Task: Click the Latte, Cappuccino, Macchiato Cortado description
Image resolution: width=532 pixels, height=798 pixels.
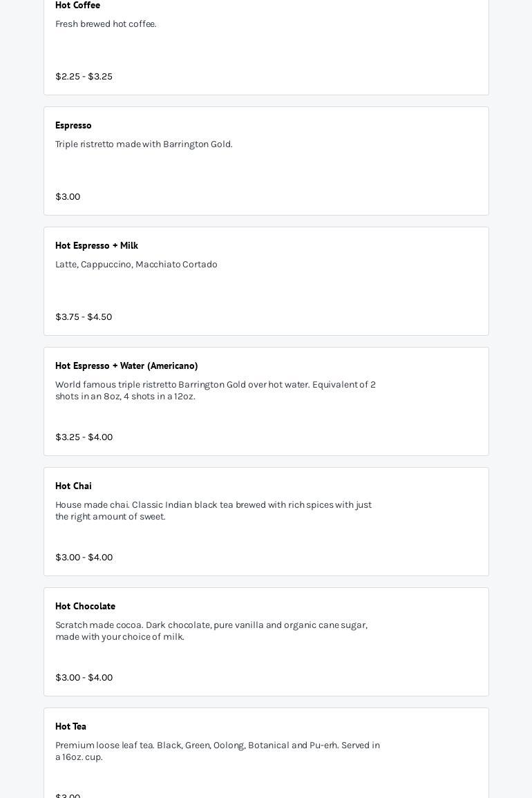Action: point(136,265)
